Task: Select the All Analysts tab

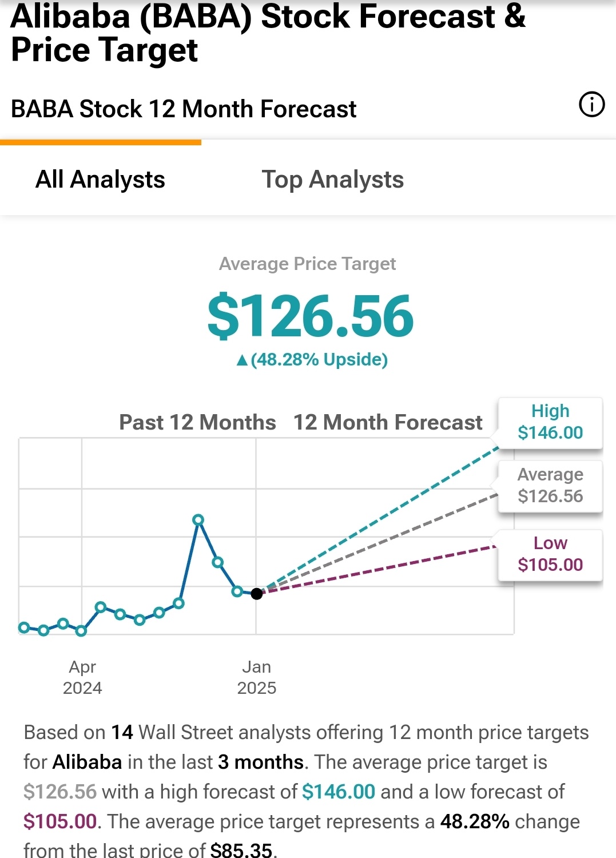Action: pos(100,180)
